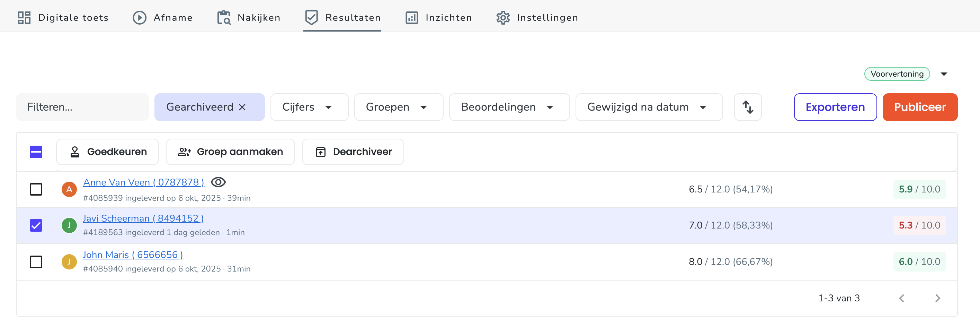This screenshot has width=980, height=335.
Task: Click the Resultaten shield check icon
Action: tap(312, 18)
